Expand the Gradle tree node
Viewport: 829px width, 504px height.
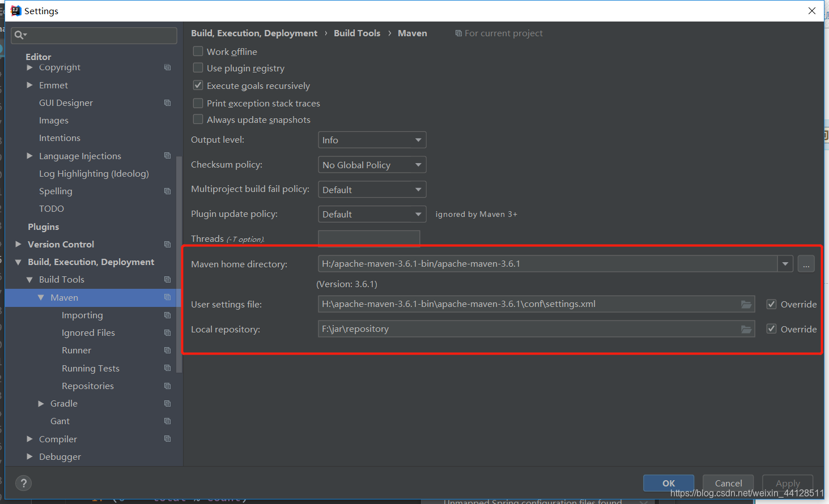[41, 404]
